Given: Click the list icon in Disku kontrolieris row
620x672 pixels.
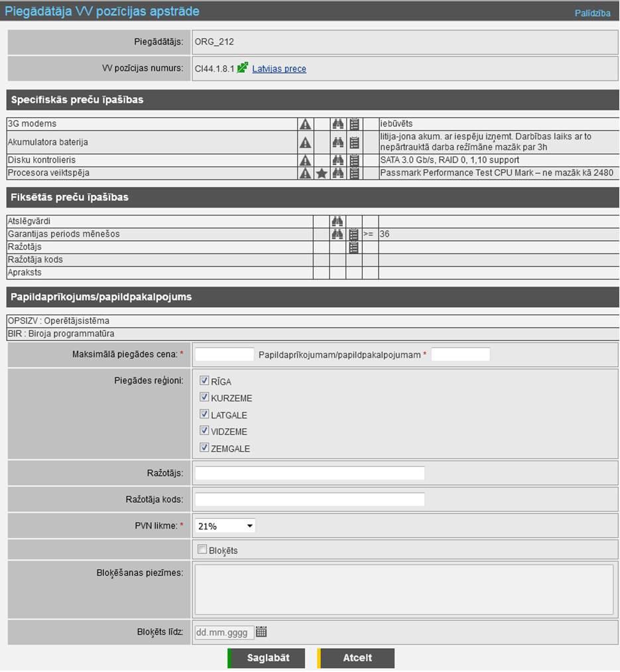Looking at the screenshot, I should (354, 160).
